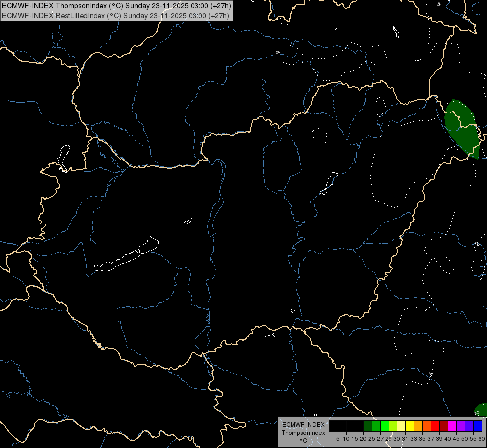Click the legend tick value 27
The image size is (487, 448).
[380, 439]
